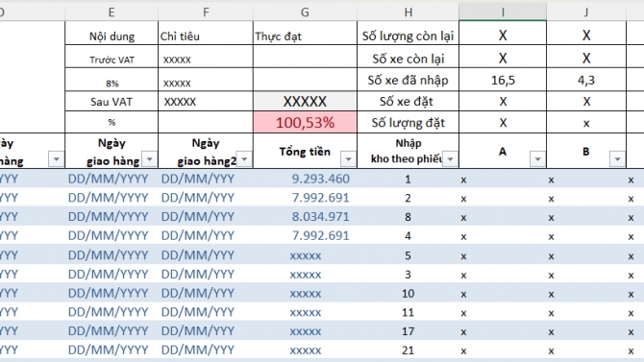This screenshot has height=362, width=644.
Task: Select the Số lượng đặt cell
Action: pos(408,122)
